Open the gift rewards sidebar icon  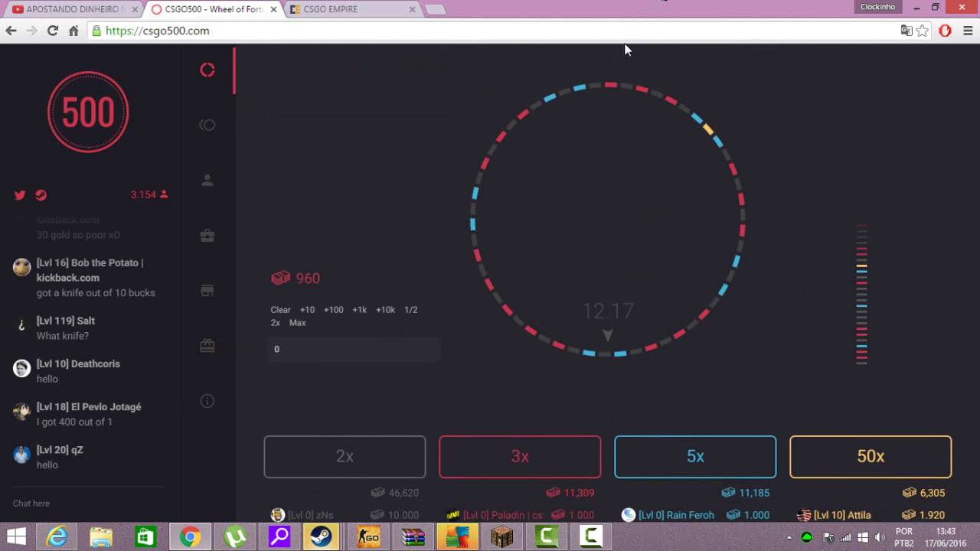click(207, 346)
